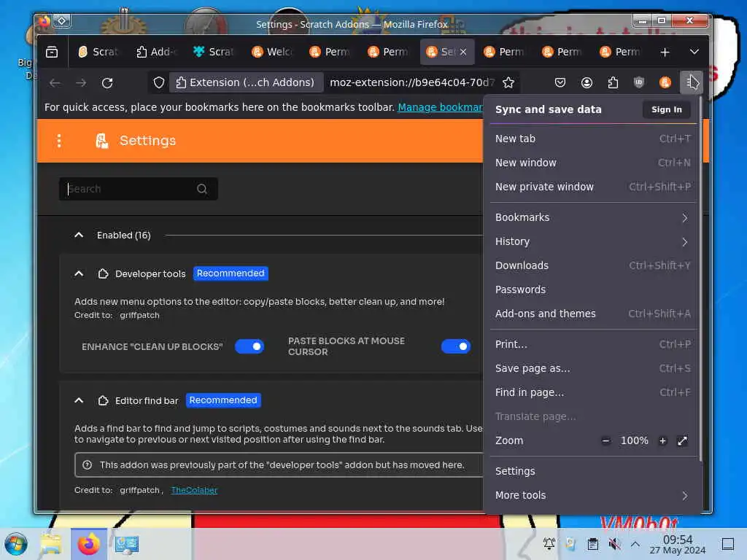Click the Recommended badge on Developer tools

click(x=231, y=273)
